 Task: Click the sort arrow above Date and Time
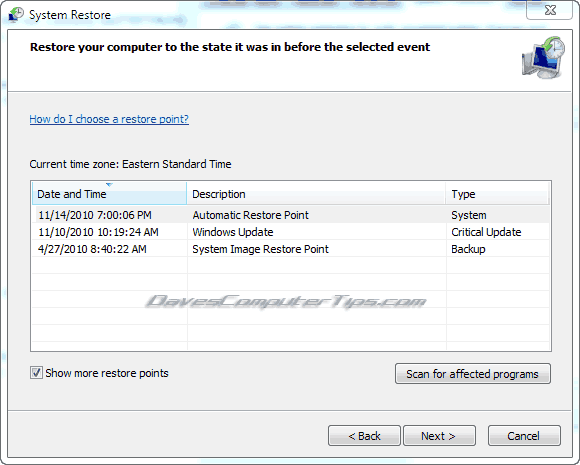point(109,184)
